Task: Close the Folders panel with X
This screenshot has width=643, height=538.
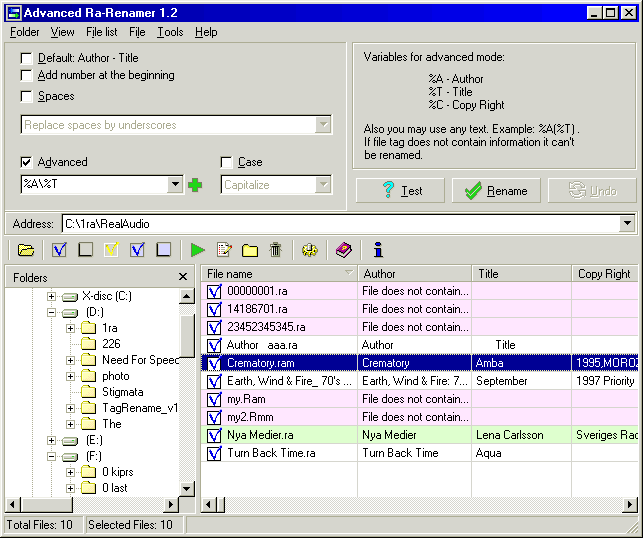Action: [x=183, y=277]
